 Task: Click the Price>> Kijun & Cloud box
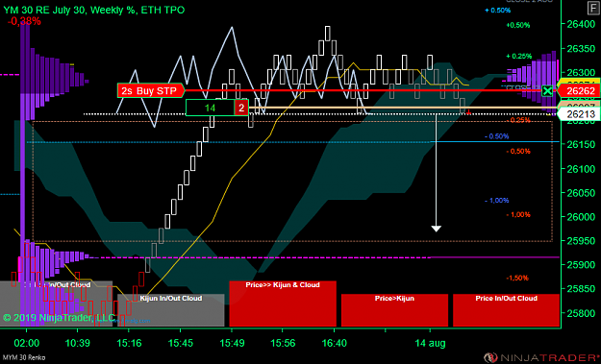pyautogui.click(x=283, y=303)
